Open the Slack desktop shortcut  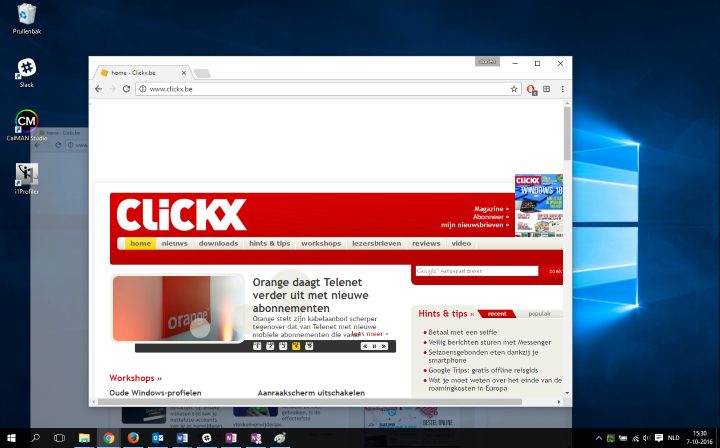(27, 68)
